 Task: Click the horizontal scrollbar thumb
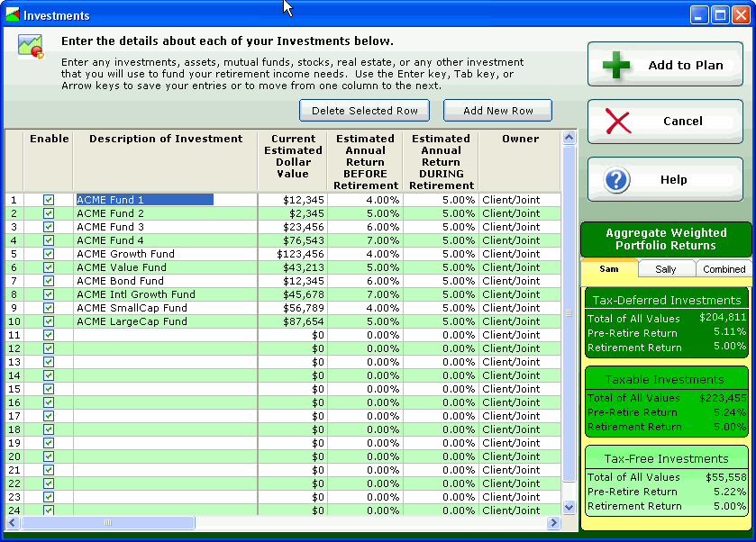point(107,522)
